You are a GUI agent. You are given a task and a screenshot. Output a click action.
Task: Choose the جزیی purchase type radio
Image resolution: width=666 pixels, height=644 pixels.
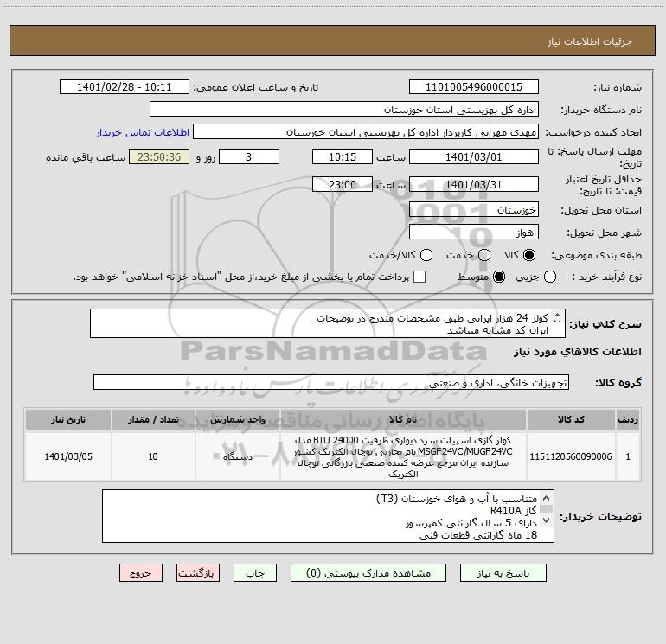coord(550,277)
